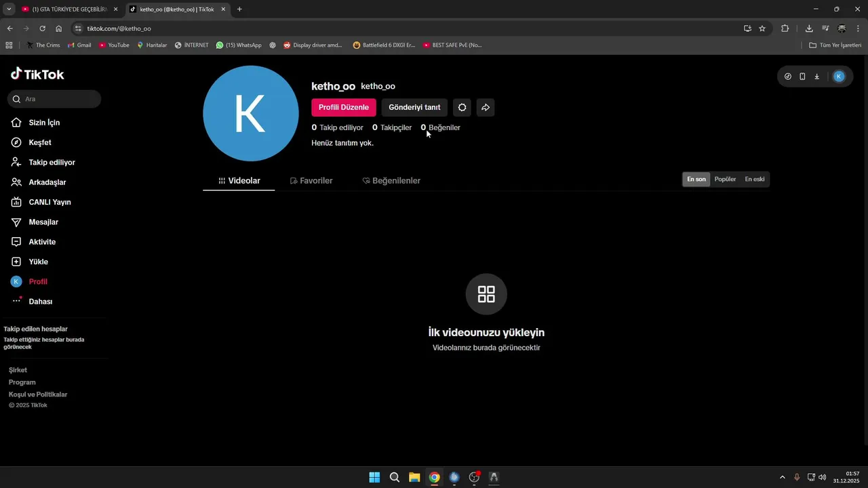Switch to Videolar tab
Image resolution: width=868 pixels, height=488 pixels.
(239, 181)
